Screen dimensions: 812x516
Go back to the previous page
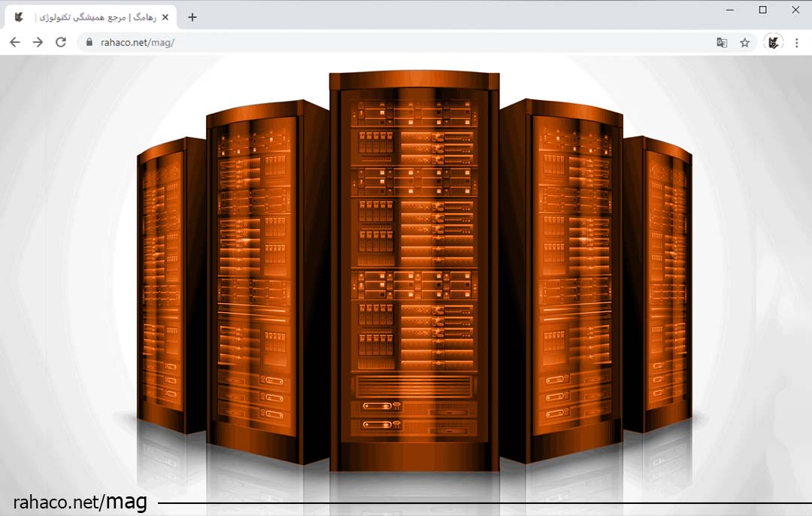tap(15, 43)
